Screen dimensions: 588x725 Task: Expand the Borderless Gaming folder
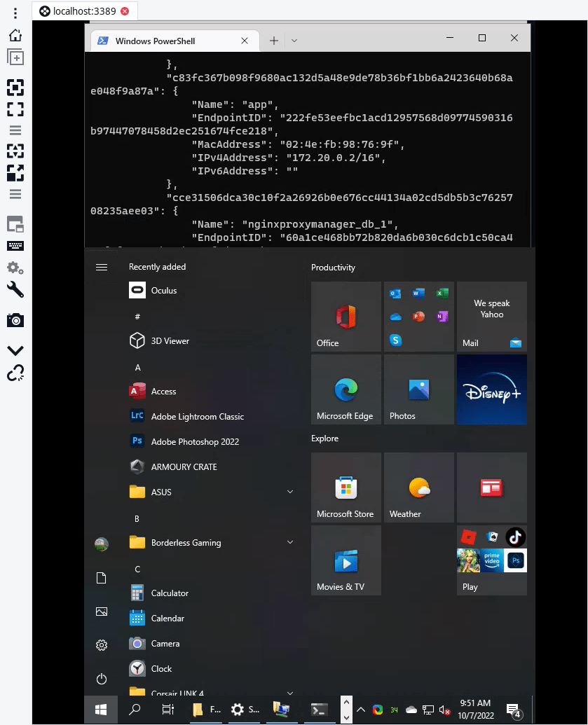coord(290,543)
